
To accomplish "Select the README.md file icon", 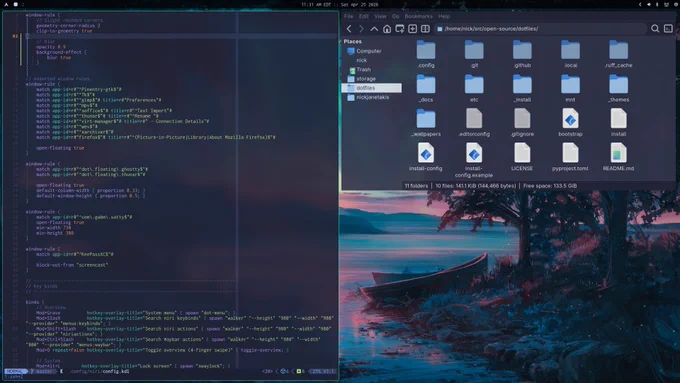I will (618, 153).
